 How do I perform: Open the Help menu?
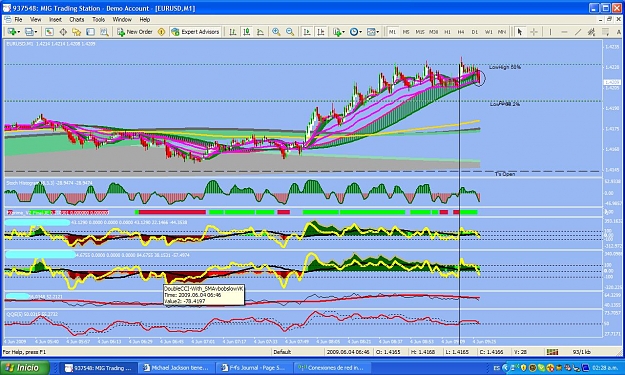(145, 19)
